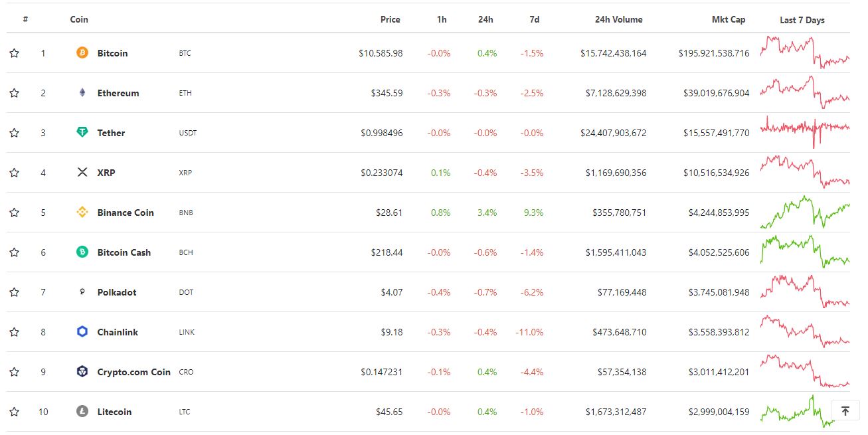
Task: Sort table by Mkt Cap column
Action: pyautogui.click(x=729, y=19)
